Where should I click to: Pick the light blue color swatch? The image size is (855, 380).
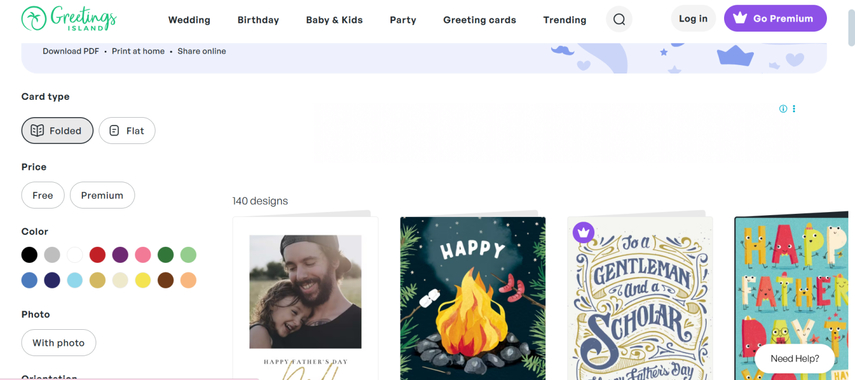75,280
